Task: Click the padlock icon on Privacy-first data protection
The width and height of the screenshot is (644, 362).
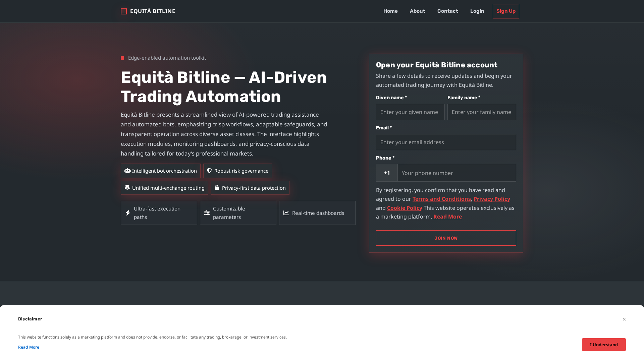Action: (217, 188)
